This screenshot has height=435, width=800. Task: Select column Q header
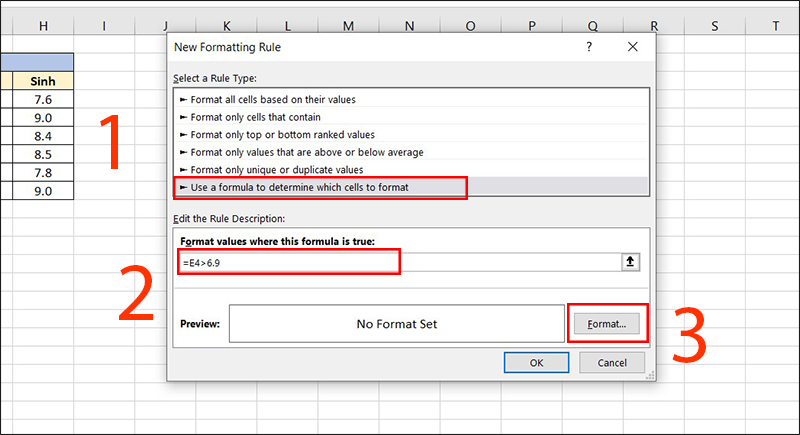(x=592, y=26)
